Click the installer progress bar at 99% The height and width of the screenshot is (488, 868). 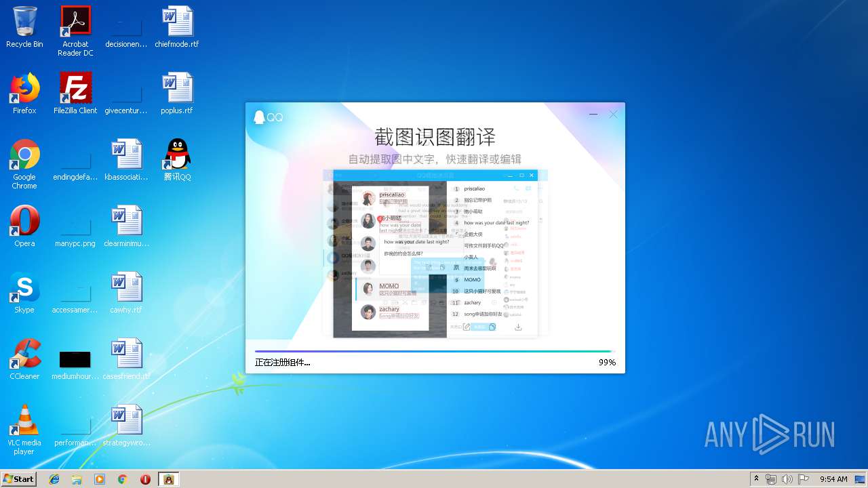[435, 351]
